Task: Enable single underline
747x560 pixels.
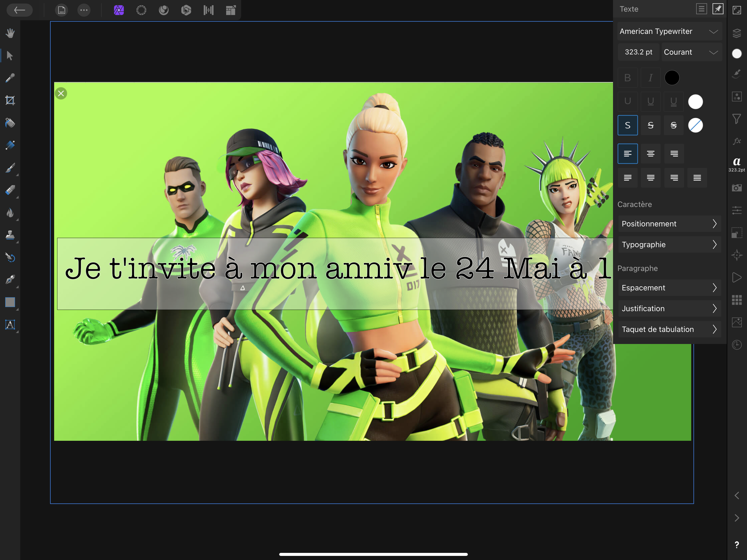Action: [x=650, y=101]
